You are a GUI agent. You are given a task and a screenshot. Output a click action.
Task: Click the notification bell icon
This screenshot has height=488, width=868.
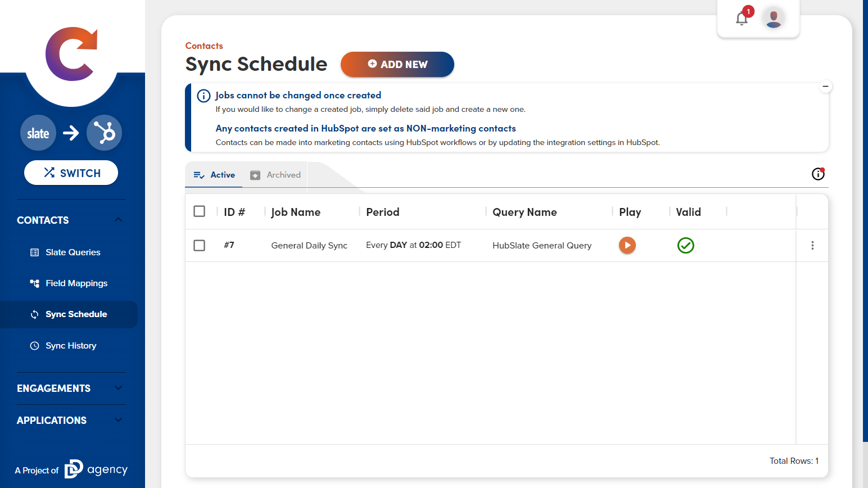pyautogui.click(x=742, y=19)
